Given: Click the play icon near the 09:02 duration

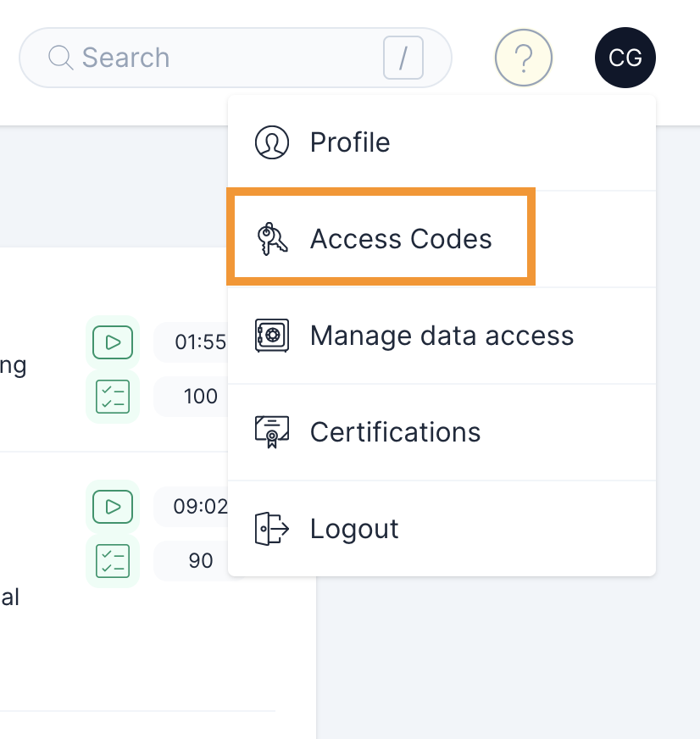Looking at the screenshot, I should click(x=113, y=506).
